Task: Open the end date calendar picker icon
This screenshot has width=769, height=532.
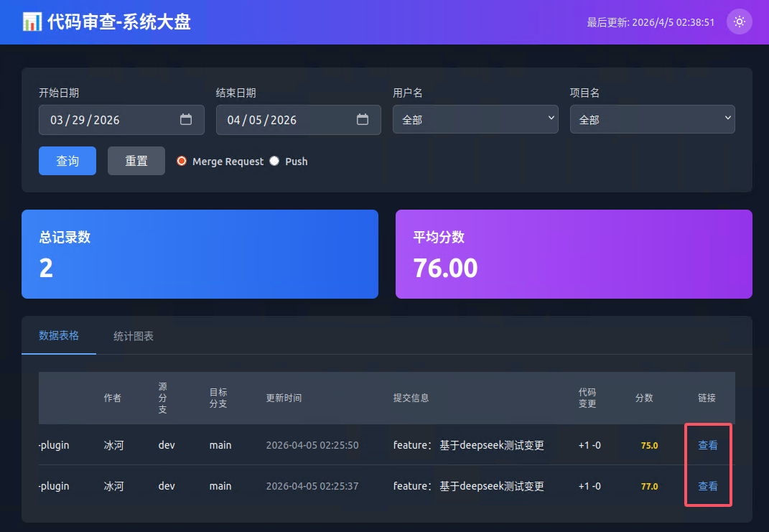Action: tap(363, 120)
